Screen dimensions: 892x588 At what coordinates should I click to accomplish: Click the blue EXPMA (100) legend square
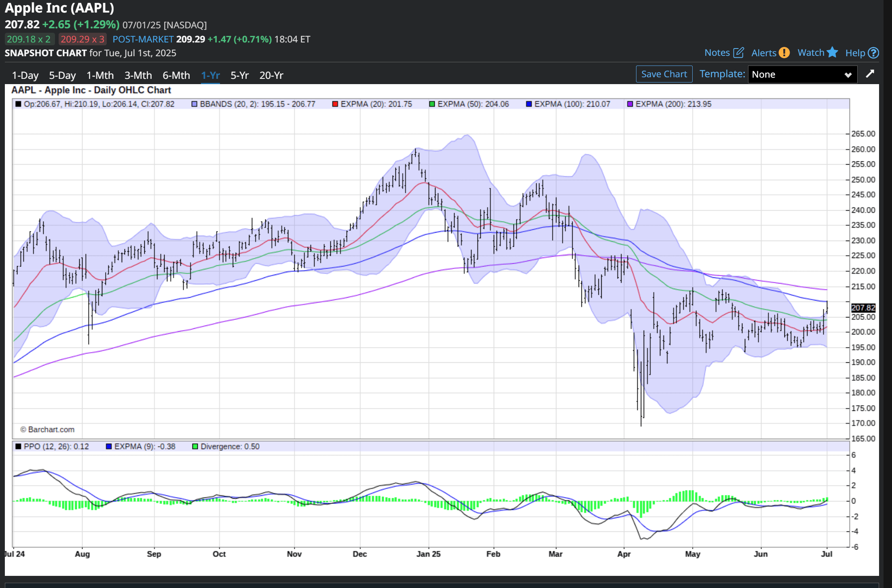(528, 104)
